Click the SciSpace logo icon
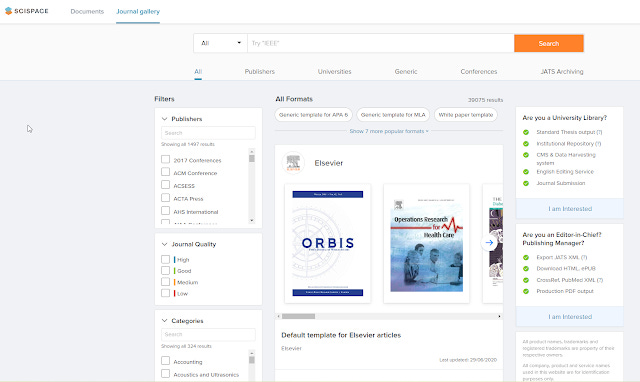 click(x=8, y=11)
